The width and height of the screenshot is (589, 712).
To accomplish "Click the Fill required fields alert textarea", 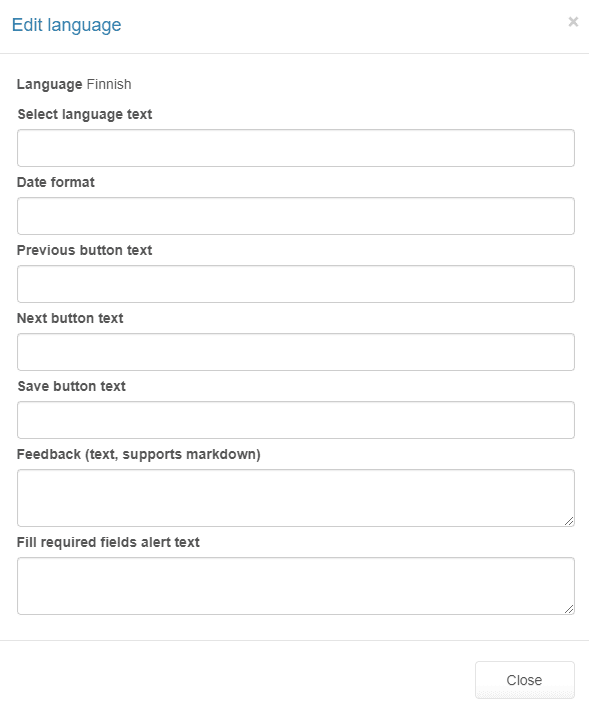I will [x=296, y=586].
